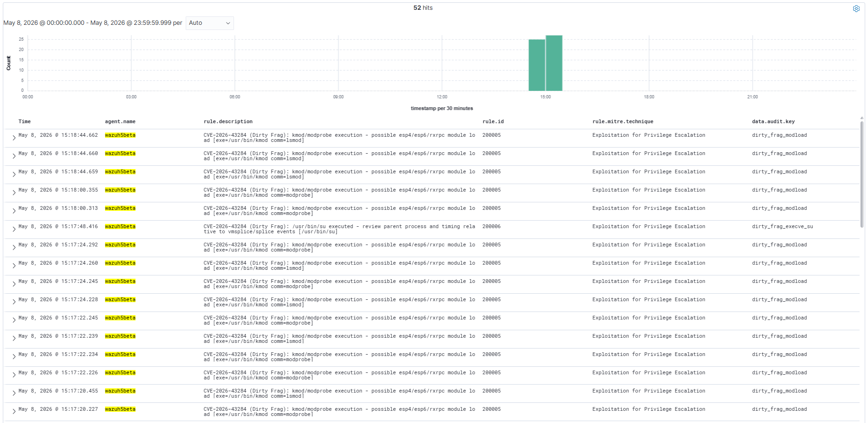Click Exploitation for Privilege Escalation in 15:17:20.227 row
The image size is (868, 423).
[649, 409]
